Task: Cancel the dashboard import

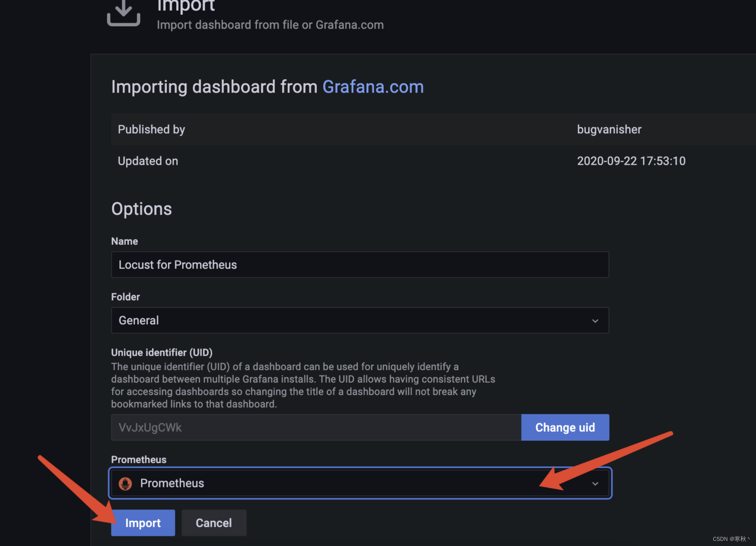Action: (214, 523)
